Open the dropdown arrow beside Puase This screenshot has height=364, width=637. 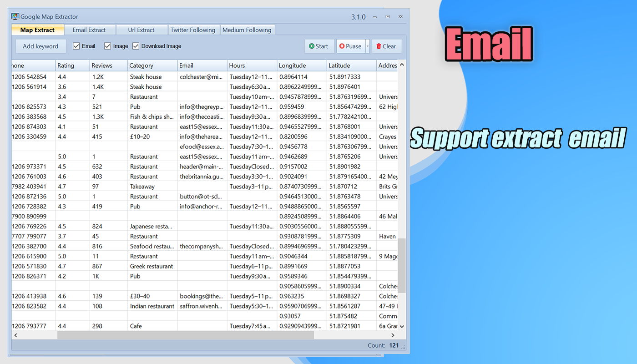click(368, 46)
